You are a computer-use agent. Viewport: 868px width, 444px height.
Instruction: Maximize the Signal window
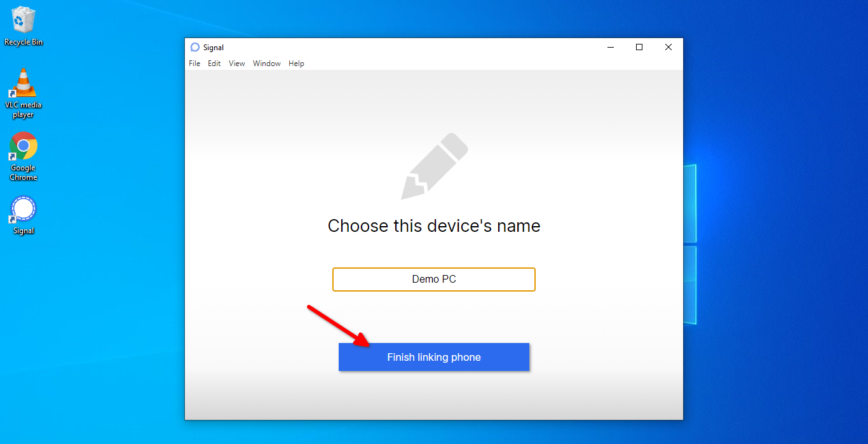(639, 47)
